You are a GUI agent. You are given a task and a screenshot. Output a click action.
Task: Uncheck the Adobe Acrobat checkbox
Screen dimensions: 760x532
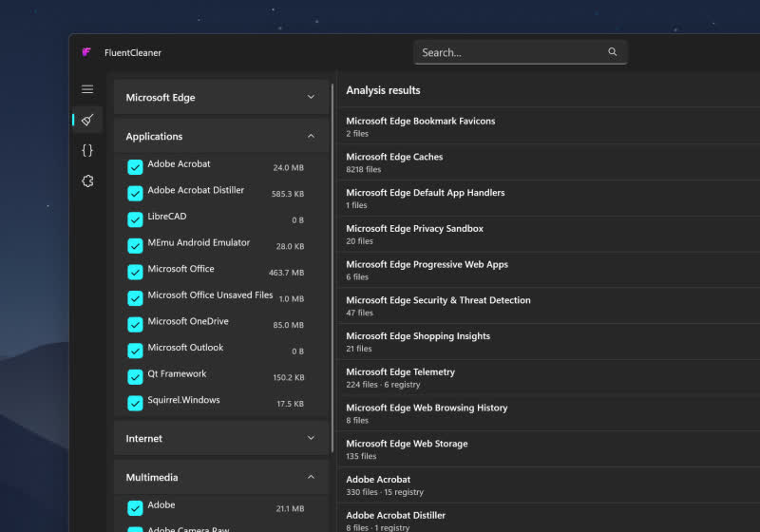[135, 167]
